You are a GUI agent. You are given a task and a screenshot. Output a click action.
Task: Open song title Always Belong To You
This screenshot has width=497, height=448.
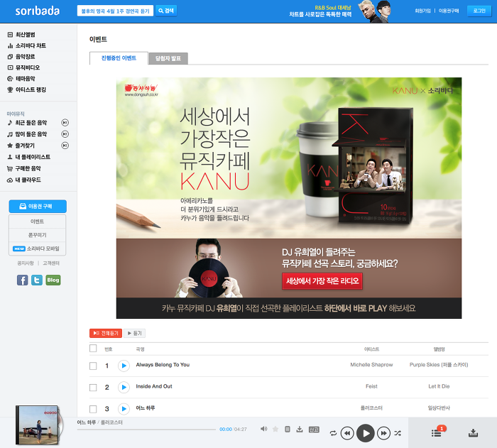[163, 365]
